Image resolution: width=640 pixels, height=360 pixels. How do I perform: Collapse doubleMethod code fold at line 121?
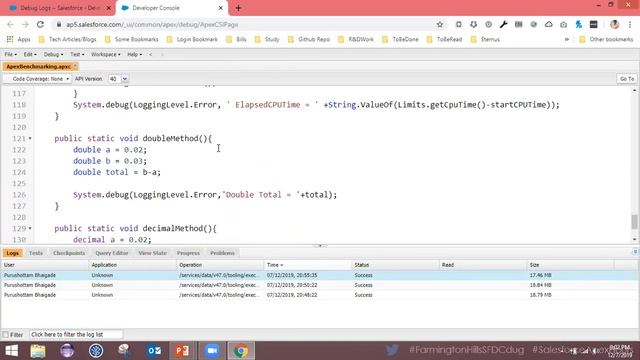point(30,139)
